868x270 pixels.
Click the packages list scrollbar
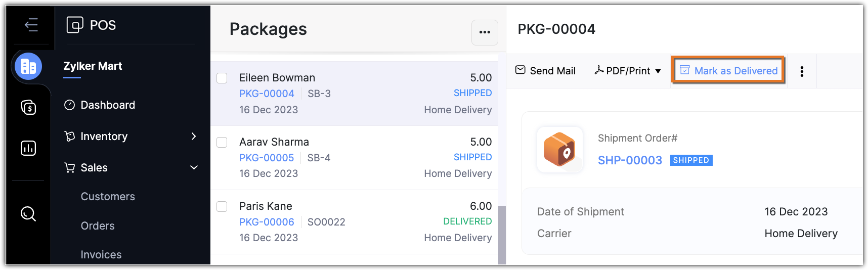point(502,234)
